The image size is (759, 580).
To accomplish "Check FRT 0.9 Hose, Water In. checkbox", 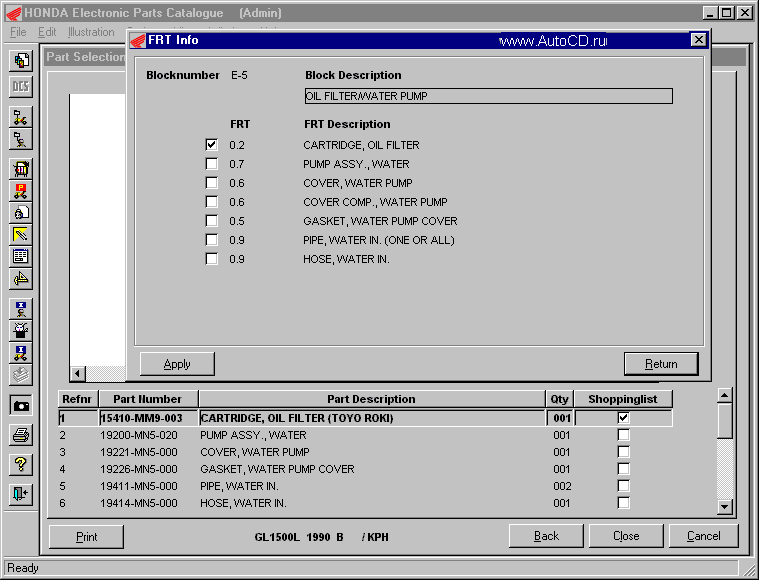I will 212,259.
